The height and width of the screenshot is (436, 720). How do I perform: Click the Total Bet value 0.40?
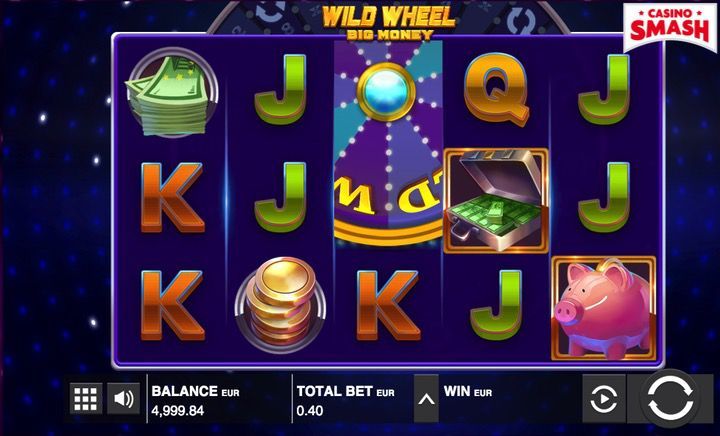click(310, 410)
